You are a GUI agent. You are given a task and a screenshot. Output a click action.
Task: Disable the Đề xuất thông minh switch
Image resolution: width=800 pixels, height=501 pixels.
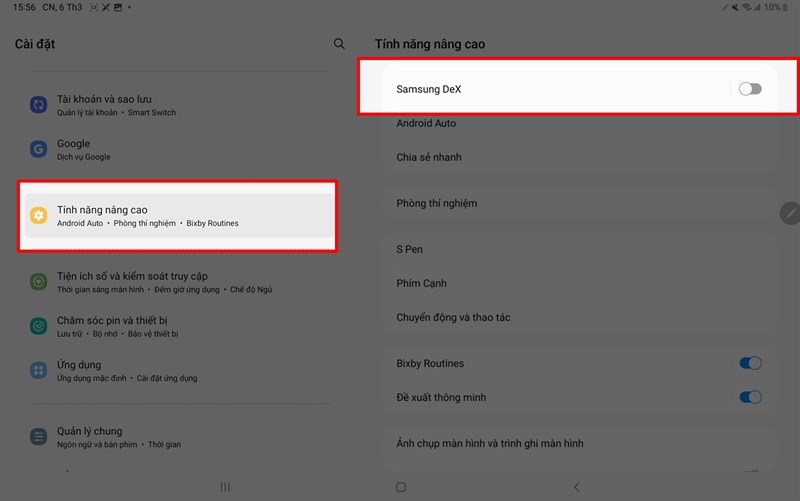751,397
